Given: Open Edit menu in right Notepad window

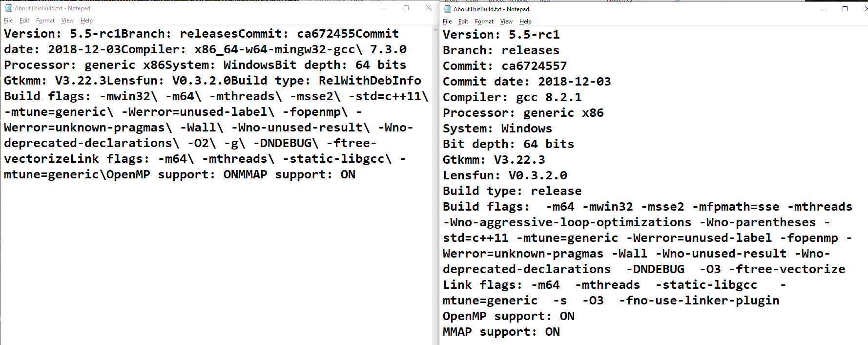Looking at the screenshot, I should click(463, 22).
